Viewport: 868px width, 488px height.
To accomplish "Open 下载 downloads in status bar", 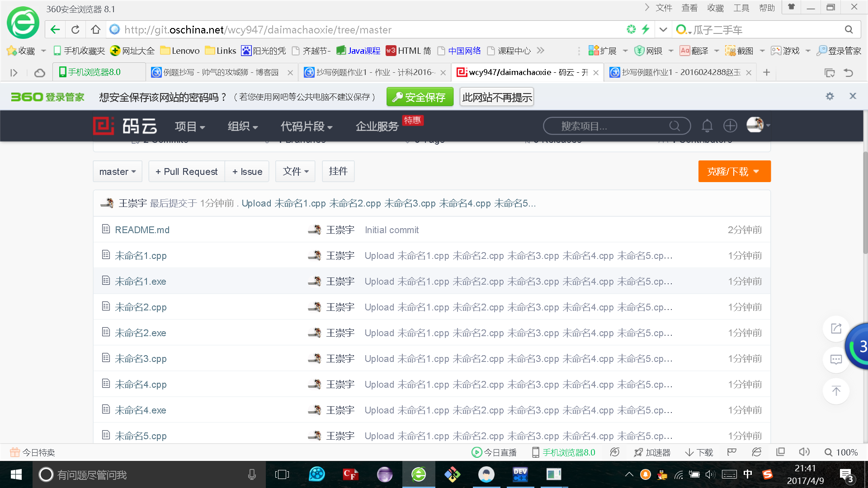I will [699, 452].
